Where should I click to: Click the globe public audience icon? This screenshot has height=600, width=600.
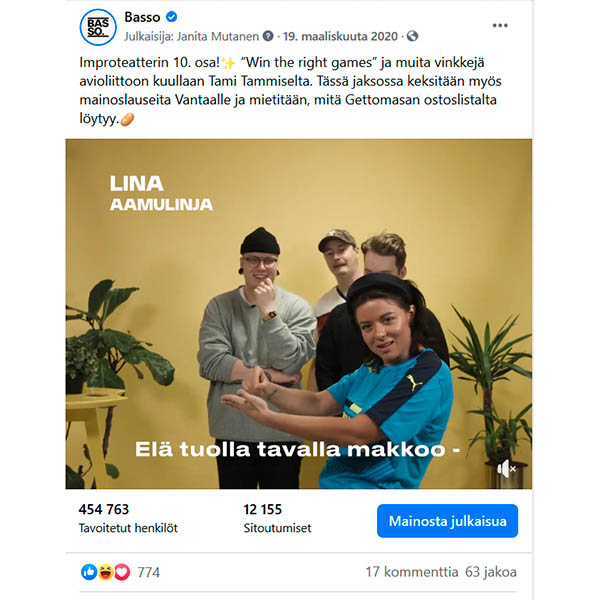point(412,36)
